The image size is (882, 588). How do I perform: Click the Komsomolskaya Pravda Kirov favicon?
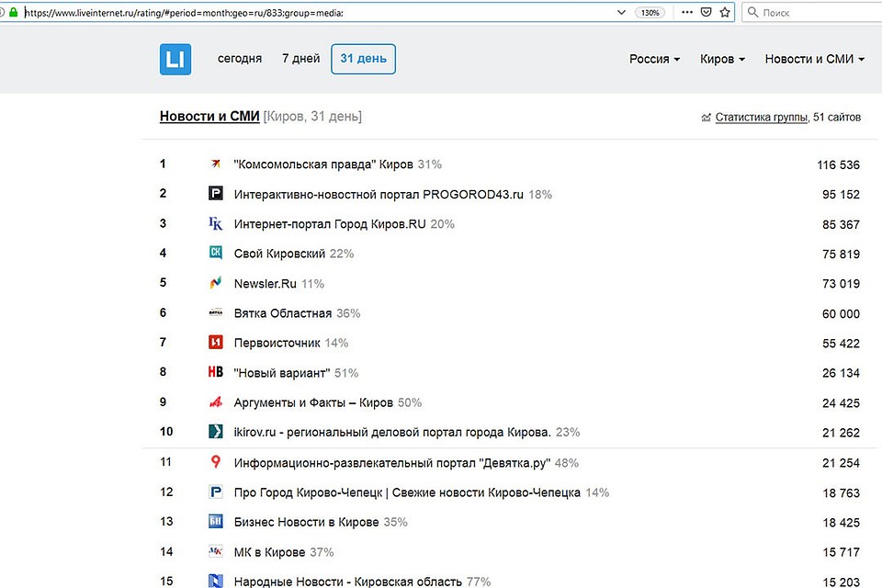(x=215, y=164)
